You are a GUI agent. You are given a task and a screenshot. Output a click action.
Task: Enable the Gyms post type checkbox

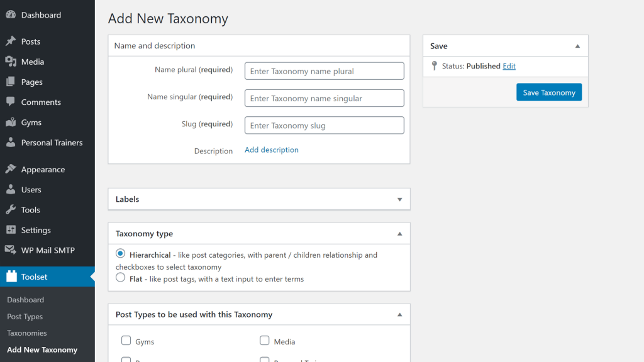click(126, 341)
